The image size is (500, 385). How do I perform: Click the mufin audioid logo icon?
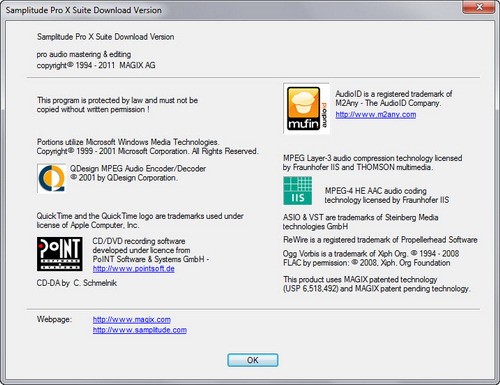point(307,108)
